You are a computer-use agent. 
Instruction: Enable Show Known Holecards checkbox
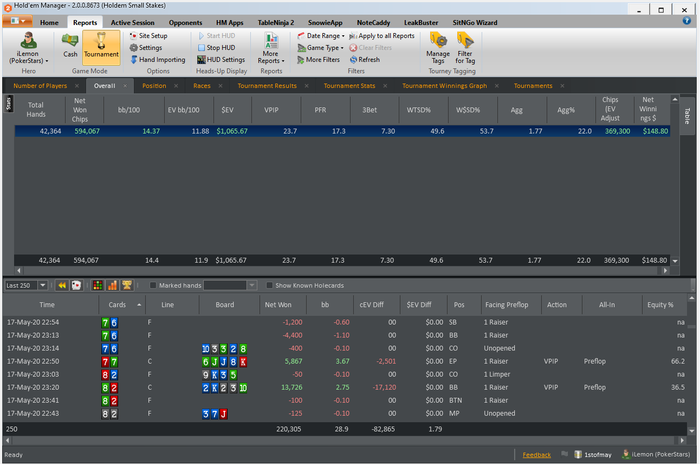click(x=269, y=285)
